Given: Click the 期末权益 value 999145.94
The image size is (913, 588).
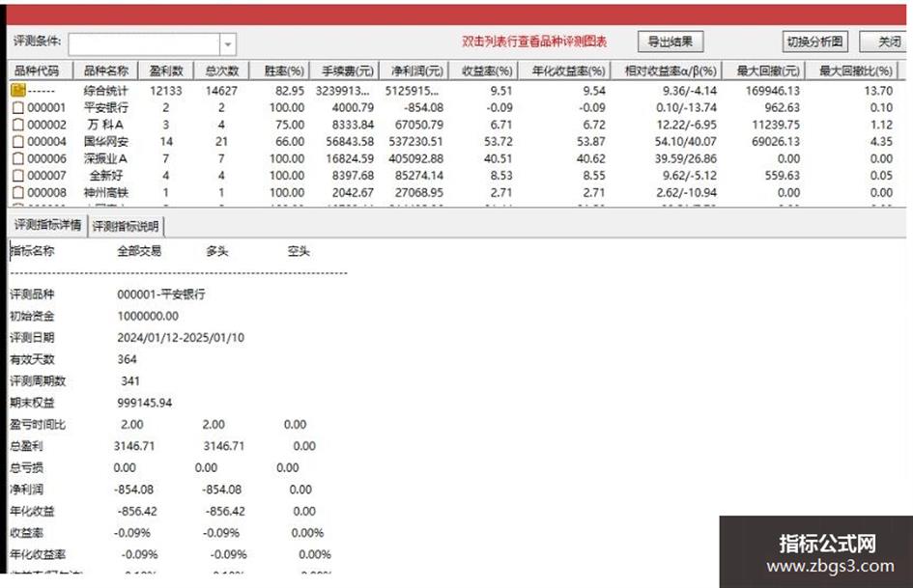Looking at the screenshot, I should tap(144, 403).
